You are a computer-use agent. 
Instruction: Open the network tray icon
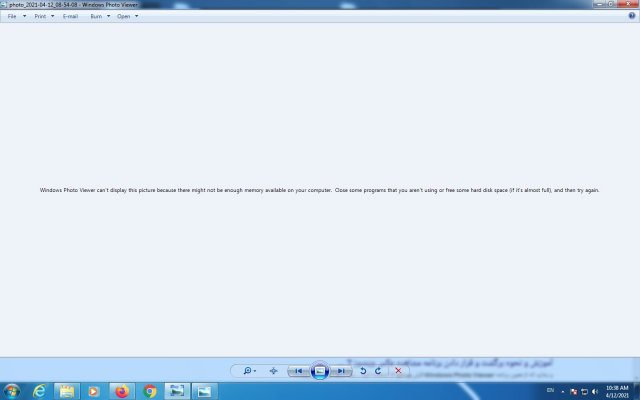584,391
